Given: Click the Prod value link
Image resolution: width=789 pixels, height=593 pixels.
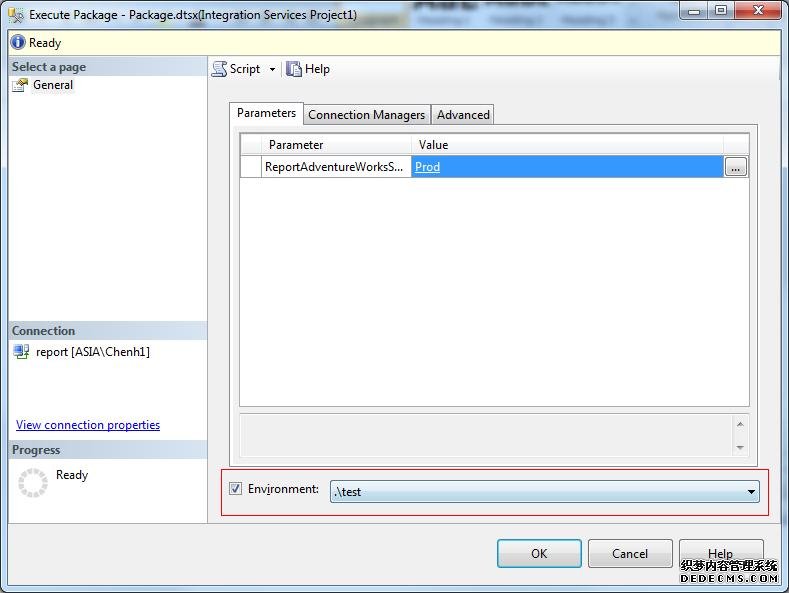Looking at the screenshot, I should [427, 167].
